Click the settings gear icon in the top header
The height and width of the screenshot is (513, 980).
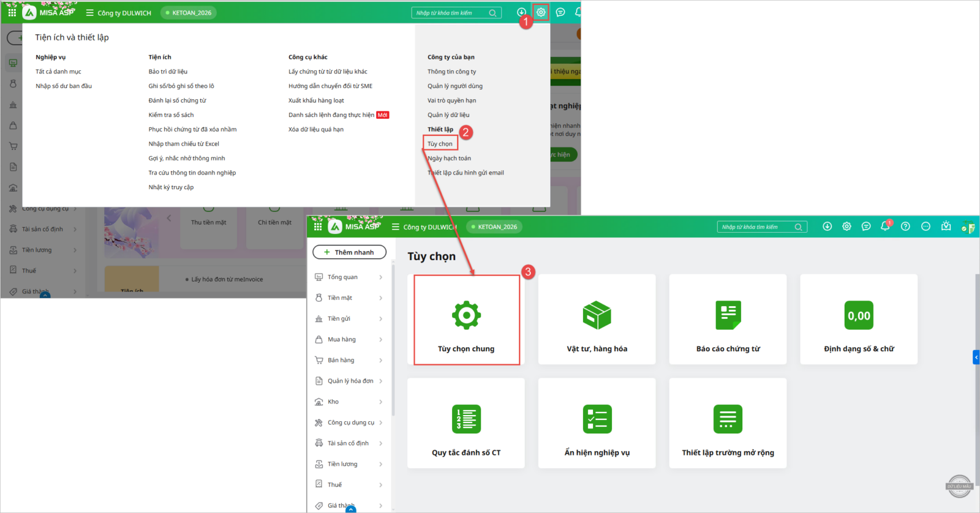pyautogui.click(x=541, y=12)
